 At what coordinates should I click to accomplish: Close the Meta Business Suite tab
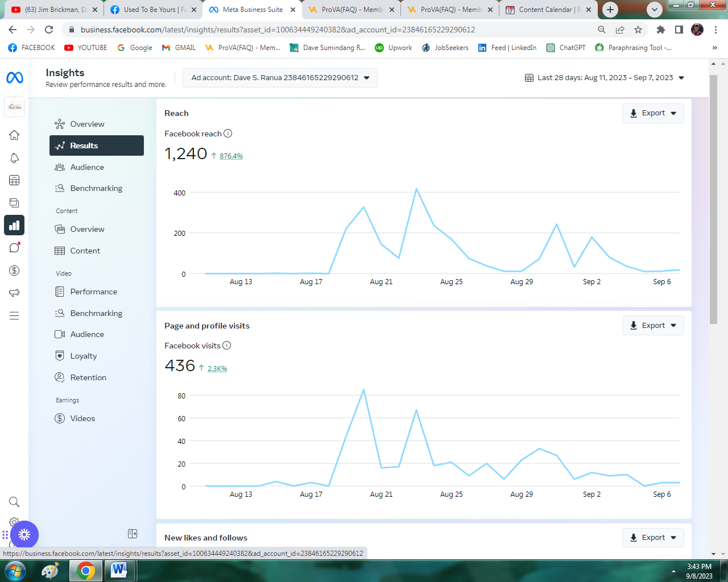pyautogui.click(x=293, y=10)
